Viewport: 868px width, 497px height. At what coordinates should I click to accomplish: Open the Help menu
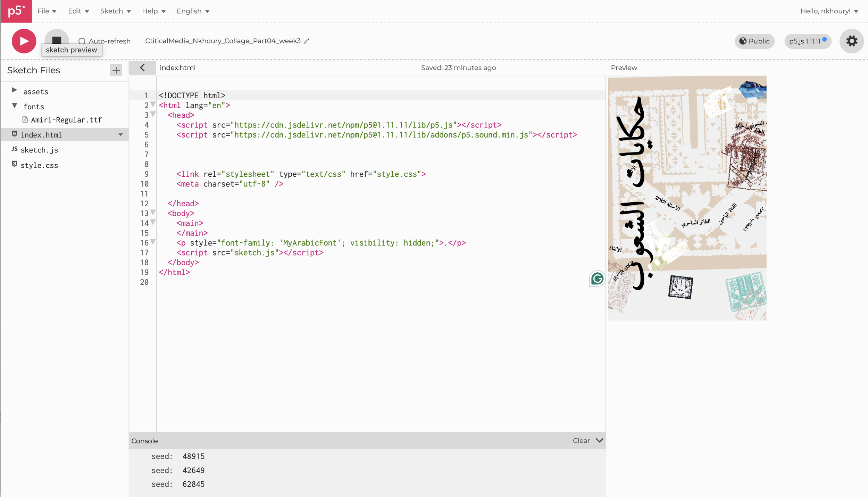pos(153,11)
